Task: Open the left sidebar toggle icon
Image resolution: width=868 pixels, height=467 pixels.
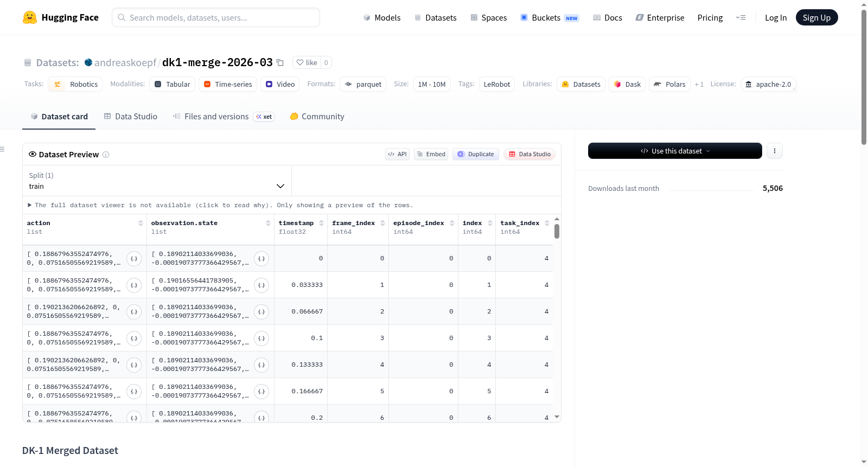Action: click(2, 149)
